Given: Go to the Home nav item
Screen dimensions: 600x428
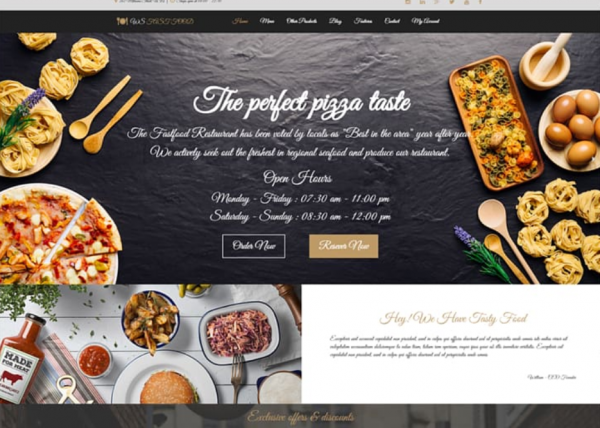Looking at the screenshot, I should click(240, 21).
